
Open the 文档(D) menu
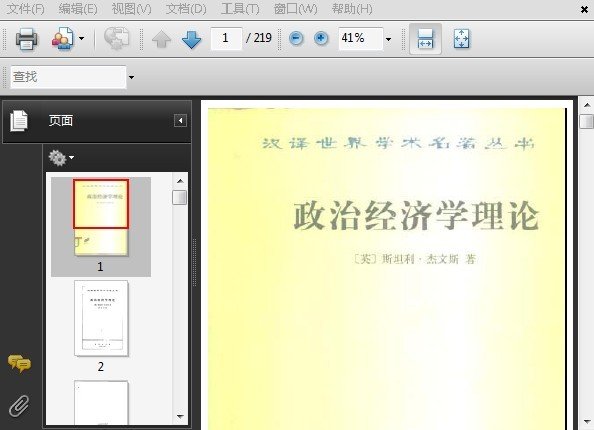click(186, 9)
